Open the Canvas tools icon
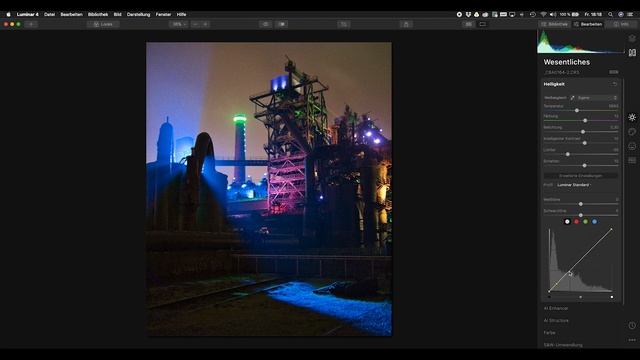This screenshot has width=640, height=360. point(632,53)
